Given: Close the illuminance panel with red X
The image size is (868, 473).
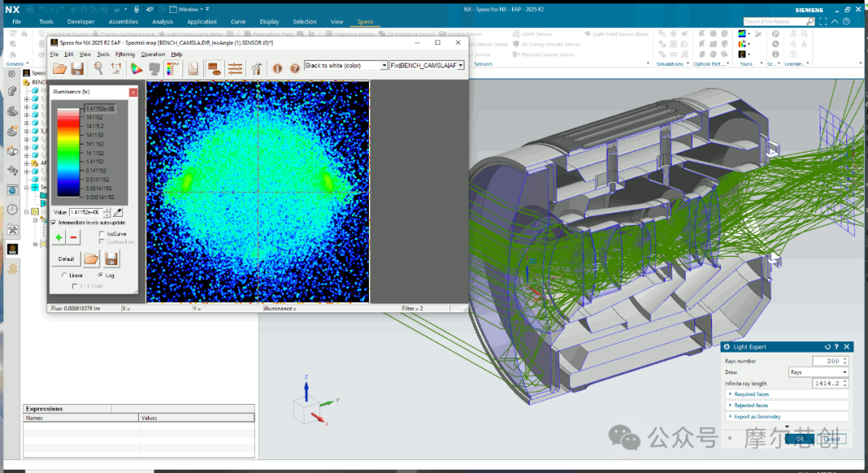Looking at the screenshot, I should (x=133, y=92).
